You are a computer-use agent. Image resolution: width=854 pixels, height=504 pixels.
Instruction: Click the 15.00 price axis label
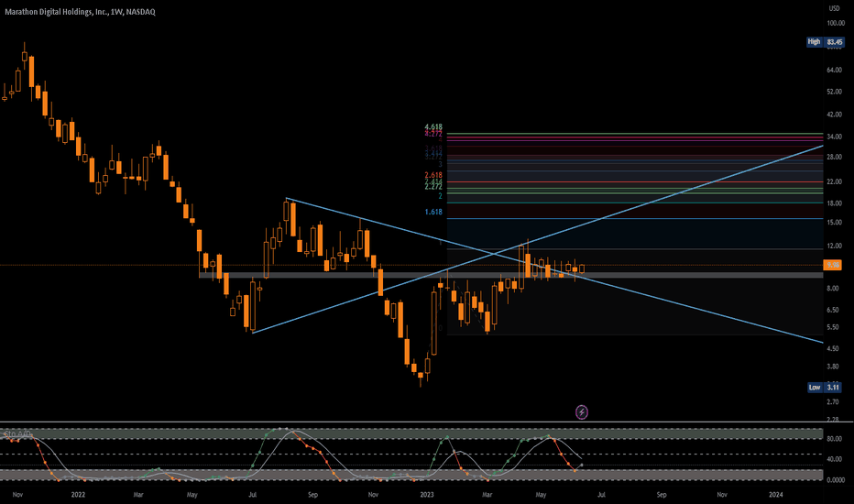(835, 223)
